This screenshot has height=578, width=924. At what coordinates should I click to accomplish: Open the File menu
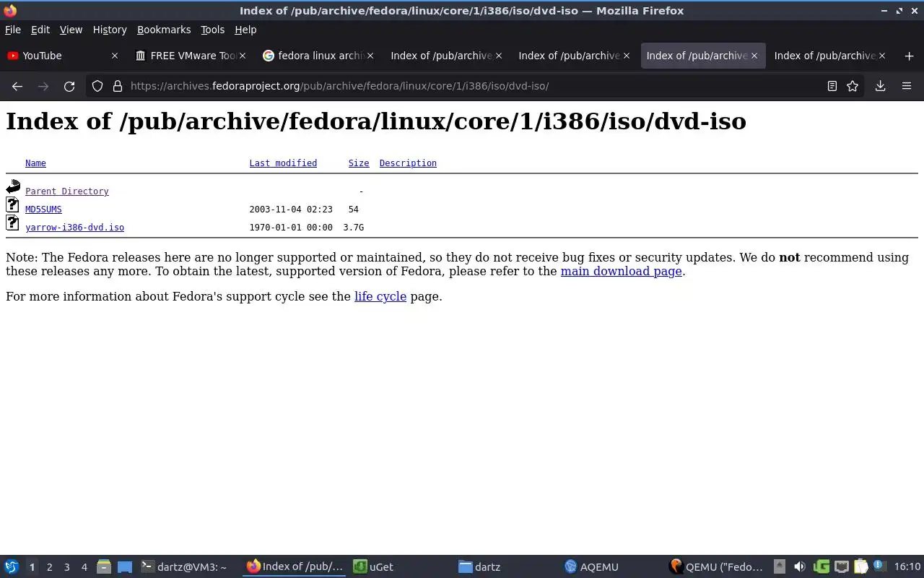[x=13, y=30]
